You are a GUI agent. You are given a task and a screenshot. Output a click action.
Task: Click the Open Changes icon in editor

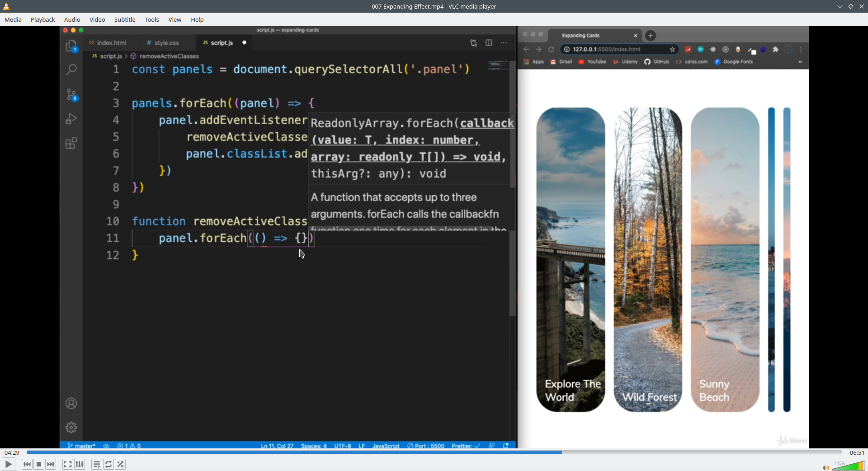(x=473, y=43)
